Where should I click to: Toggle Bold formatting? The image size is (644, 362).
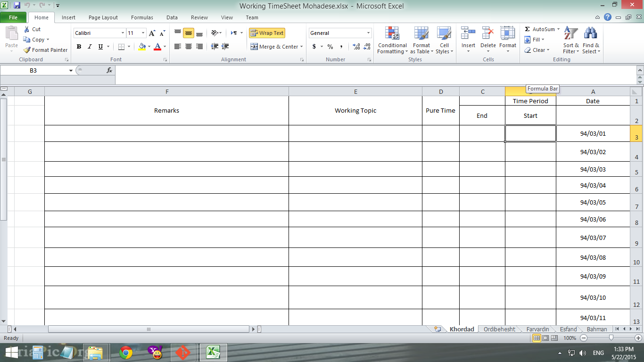click(79, 47)
